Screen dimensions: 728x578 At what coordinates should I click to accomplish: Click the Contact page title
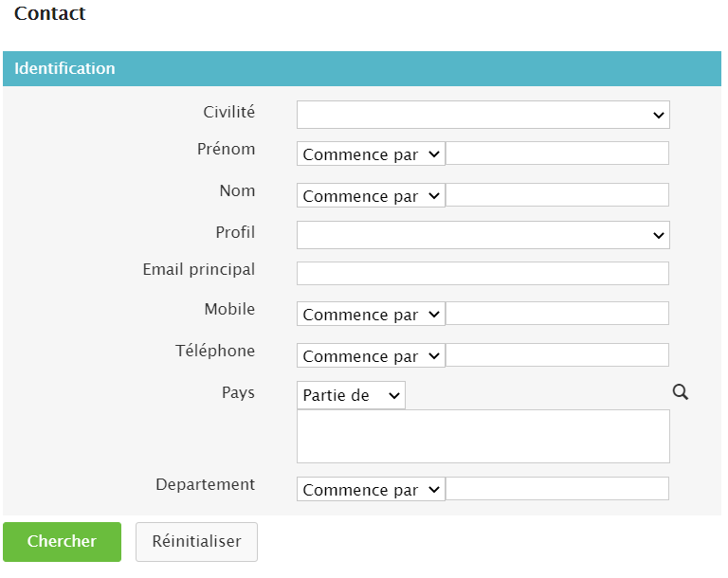click(x=49, y=14)
